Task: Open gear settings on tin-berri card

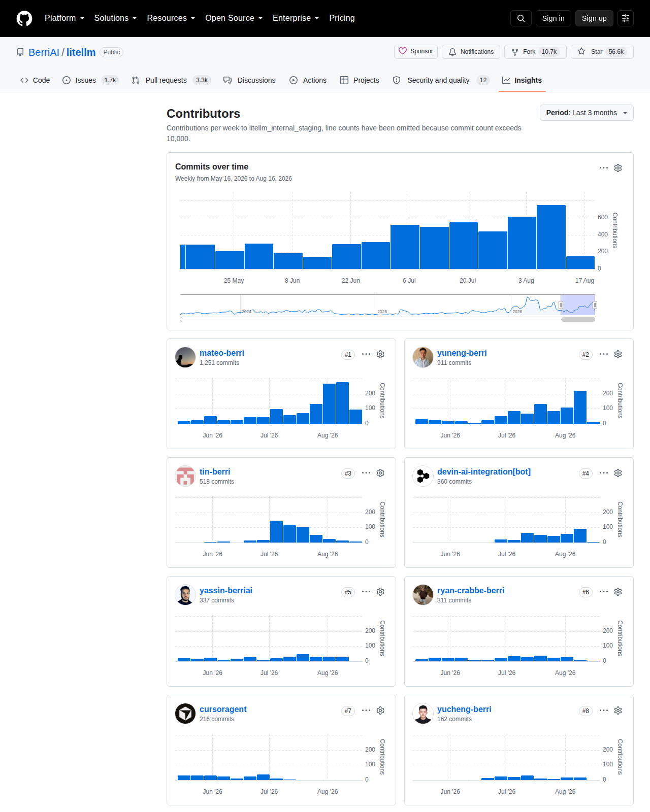Action: coord(380,473)
